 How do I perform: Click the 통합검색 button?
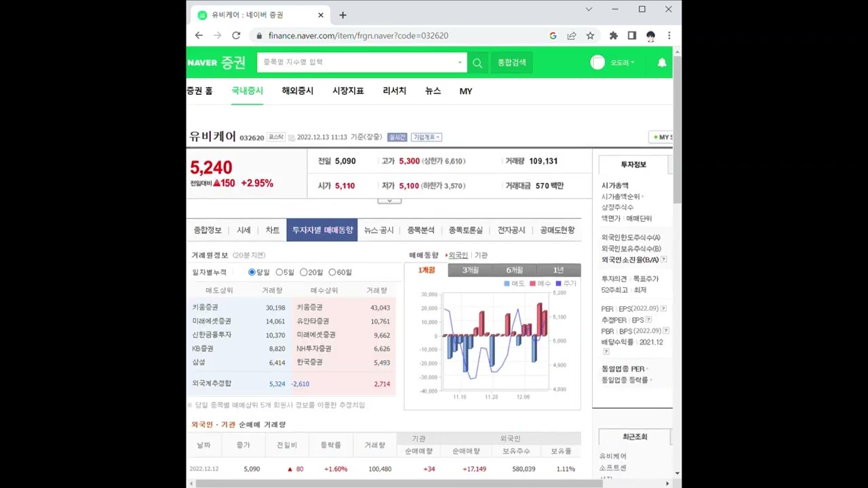coord(511,62)
